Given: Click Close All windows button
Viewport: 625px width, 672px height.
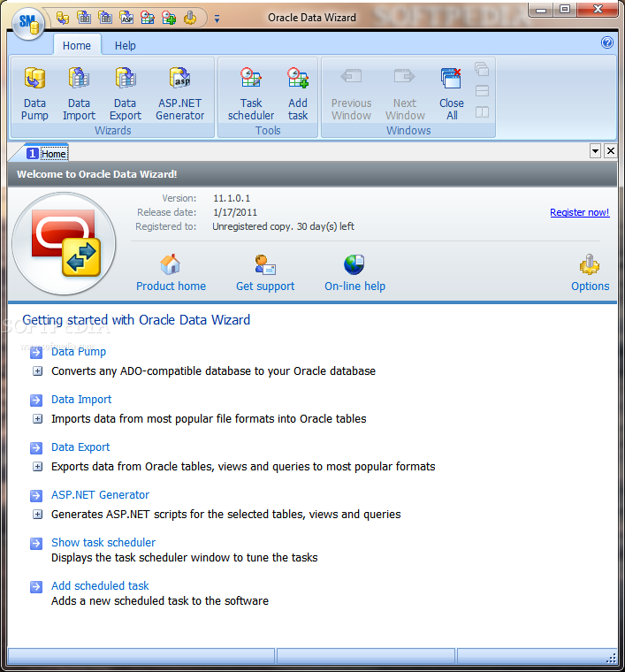Looking at the screenshot, I should click(x=452, y=94).
